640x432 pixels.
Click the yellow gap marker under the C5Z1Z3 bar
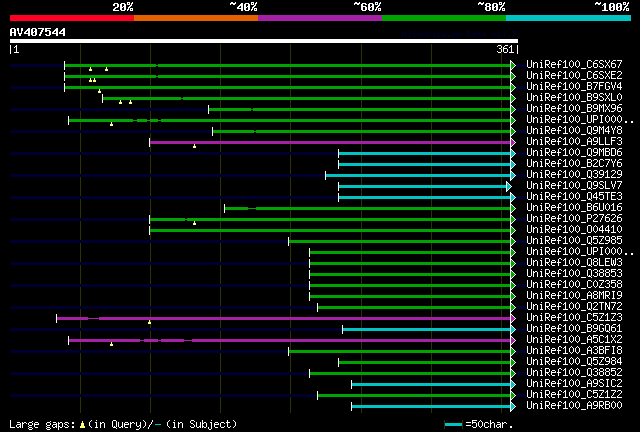pos(149,323)
